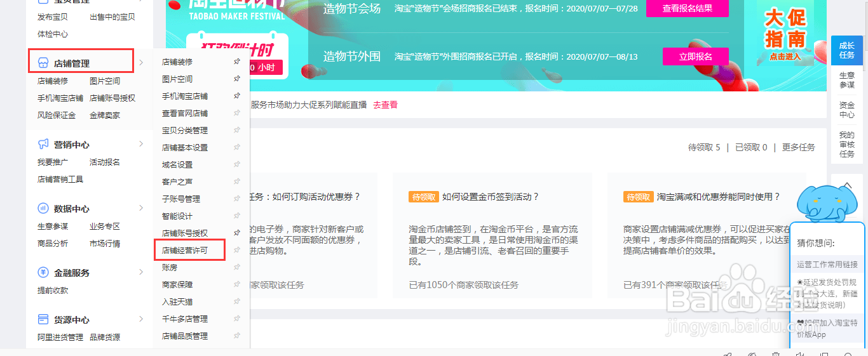Viewport: 868px width, 356px height.
Task: Select the 我的审核任务 side tab
Action: [847, 144]
